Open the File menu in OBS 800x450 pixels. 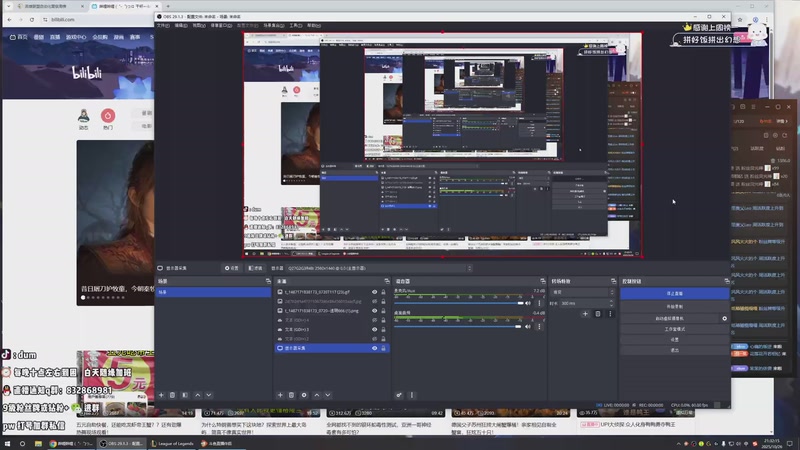click(163, 25)
